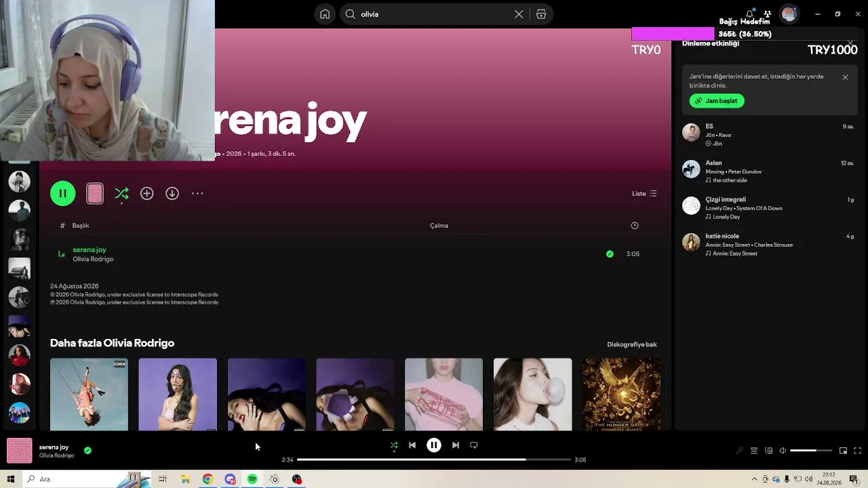The width and height of the screenshot is (868, 488).
Task: Open Task View on the taskbar
Action: tap(163, 479)
